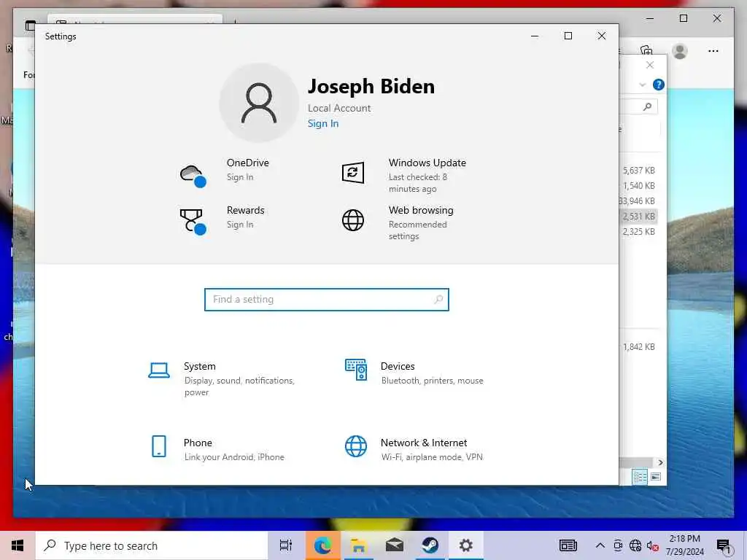Screen dimensions: 747x560
Task: Open the Windows Start menu
Action: click(x=18, y=545)
